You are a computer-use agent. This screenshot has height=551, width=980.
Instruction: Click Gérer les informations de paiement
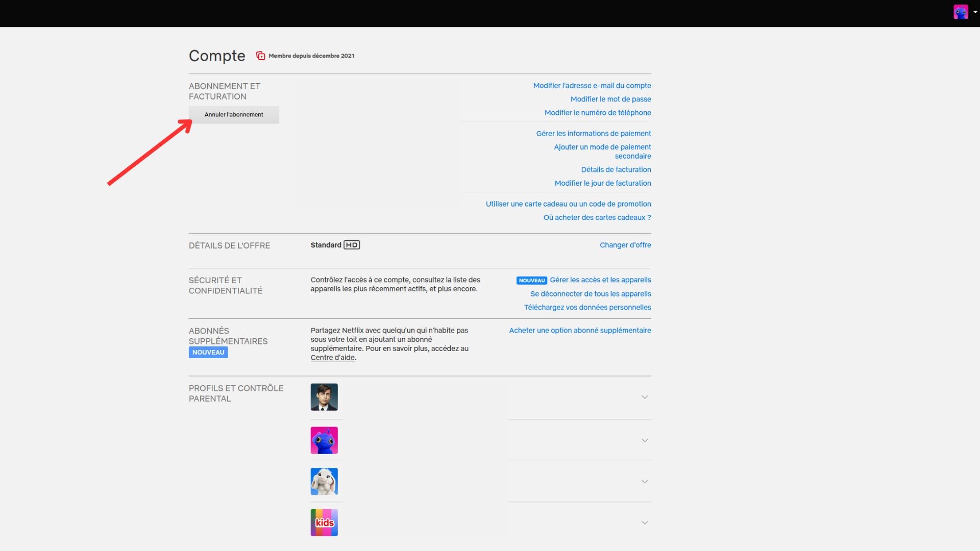(594, 134)
